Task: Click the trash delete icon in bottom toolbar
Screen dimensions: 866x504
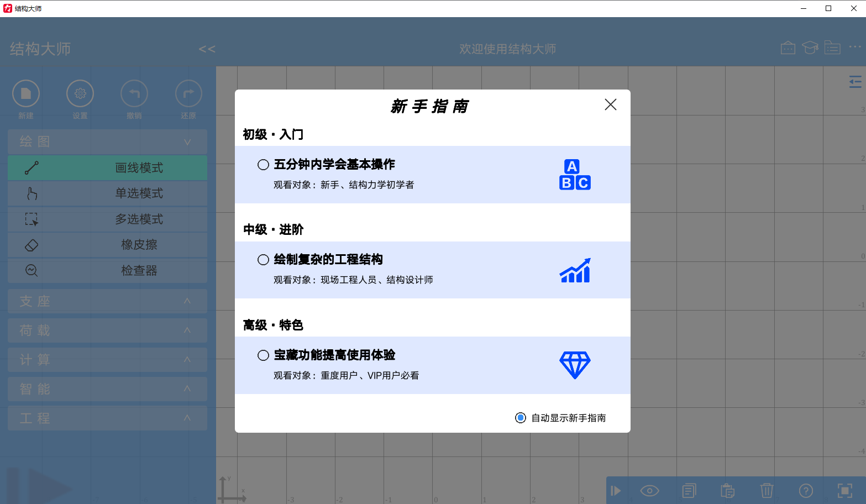Action: tap(766, 490)
